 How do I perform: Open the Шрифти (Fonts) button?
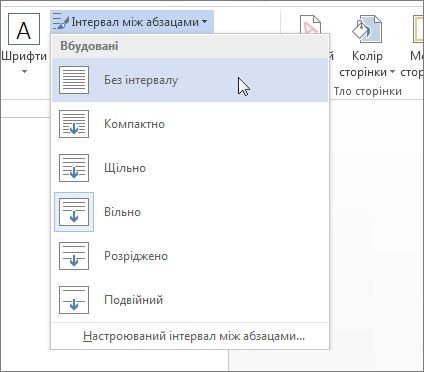[x=24, y=43]
